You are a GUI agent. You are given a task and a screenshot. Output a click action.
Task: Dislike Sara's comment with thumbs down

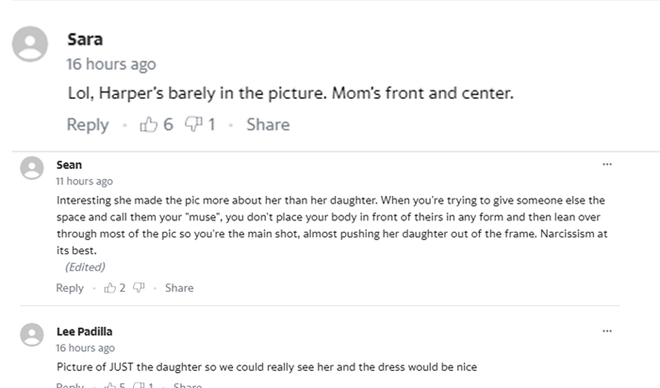tap(194, 124)
